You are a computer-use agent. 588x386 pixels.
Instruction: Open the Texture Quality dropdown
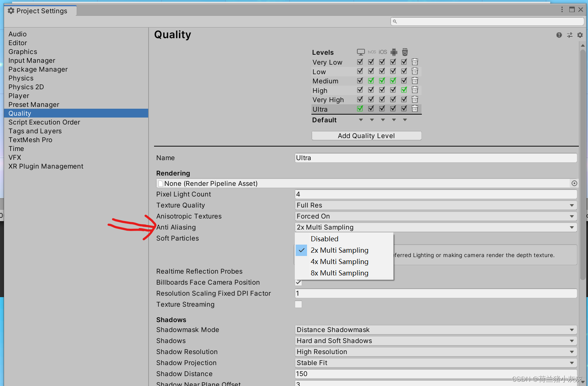436,205
